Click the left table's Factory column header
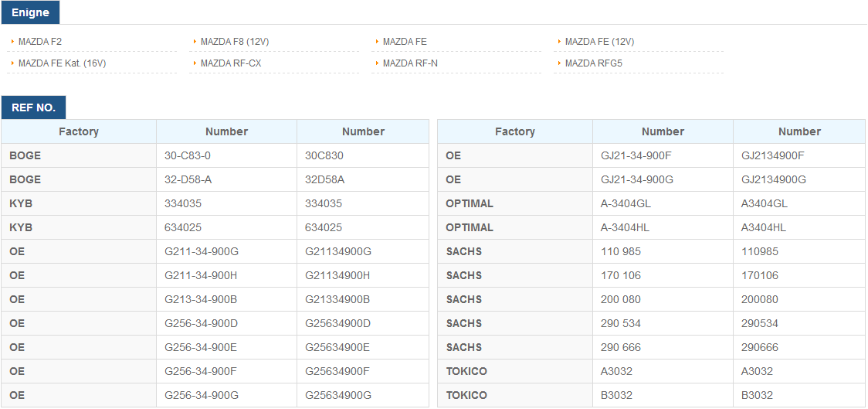 point(79,132)
